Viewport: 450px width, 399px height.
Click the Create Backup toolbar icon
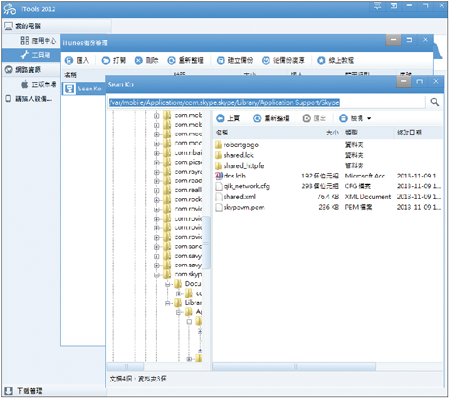(220, 60)
